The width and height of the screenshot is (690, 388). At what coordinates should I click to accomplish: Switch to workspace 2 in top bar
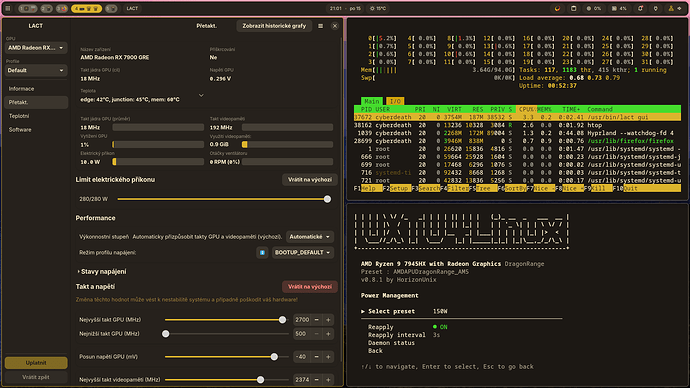point(46,8)
